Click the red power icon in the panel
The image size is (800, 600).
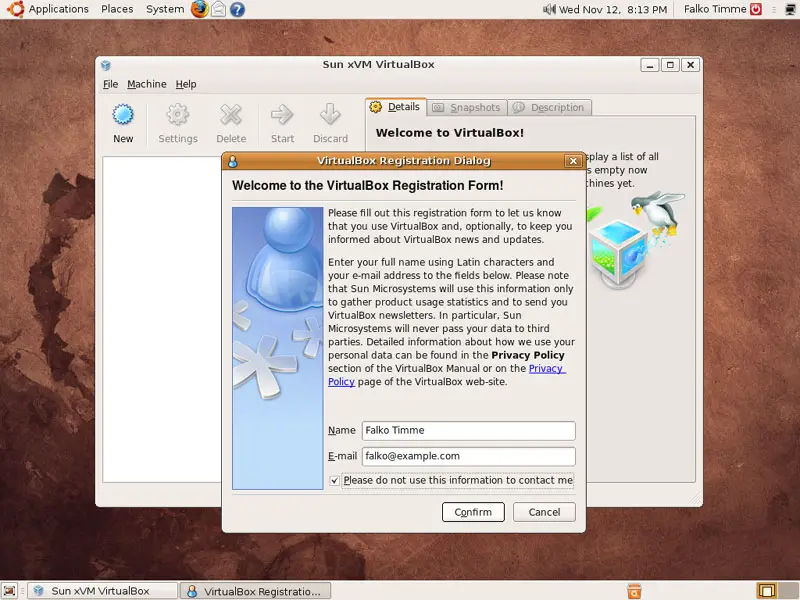[x=756, y=9]
